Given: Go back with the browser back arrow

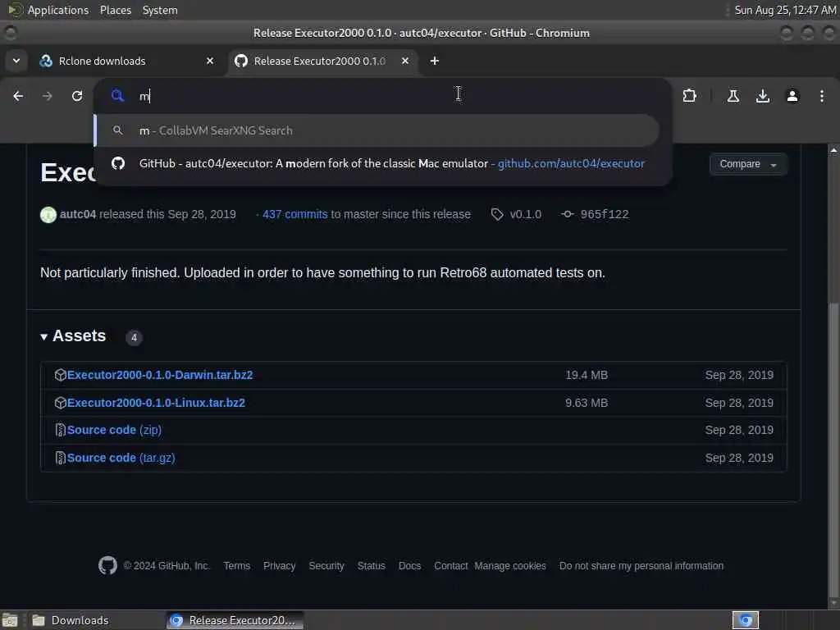Looking at the screenshot, I should coord(18,96).
